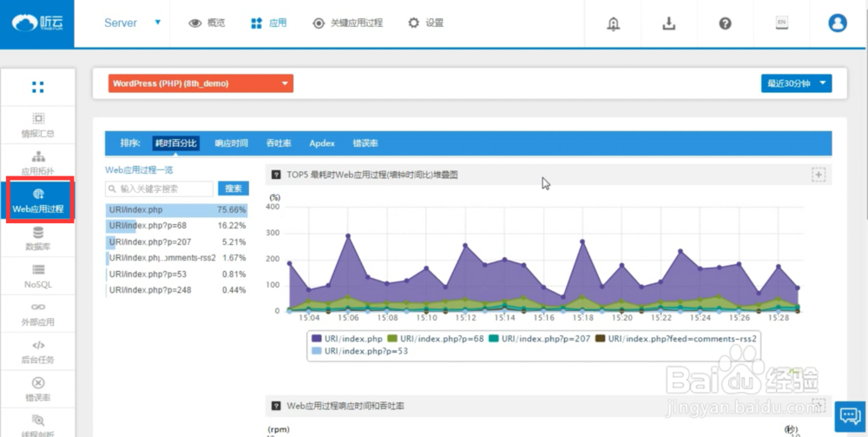
Task: Open 外部应用 in the sidebar
Action: (37, 314)
